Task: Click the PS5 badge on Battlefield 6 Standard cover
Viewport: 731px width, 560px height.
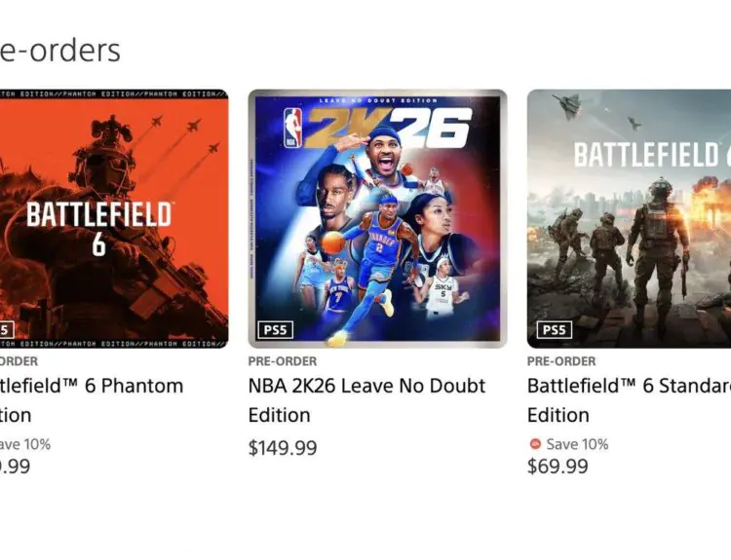Action: click(554, 330)
